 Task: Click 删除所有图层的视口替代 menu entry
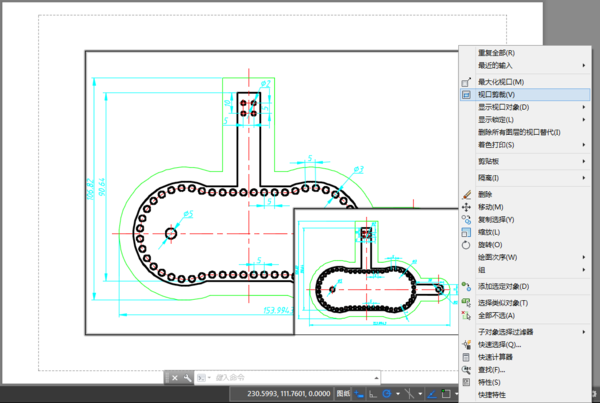pyautogui.click(x=520, y=131)
